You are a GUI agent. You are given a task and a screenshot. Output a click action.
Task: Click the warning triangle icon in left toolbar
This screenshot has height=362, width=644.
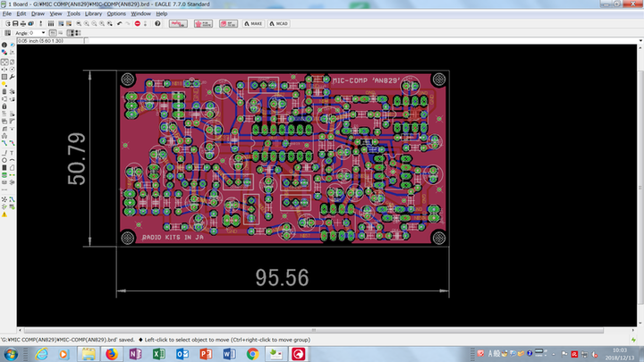(4, 215)
